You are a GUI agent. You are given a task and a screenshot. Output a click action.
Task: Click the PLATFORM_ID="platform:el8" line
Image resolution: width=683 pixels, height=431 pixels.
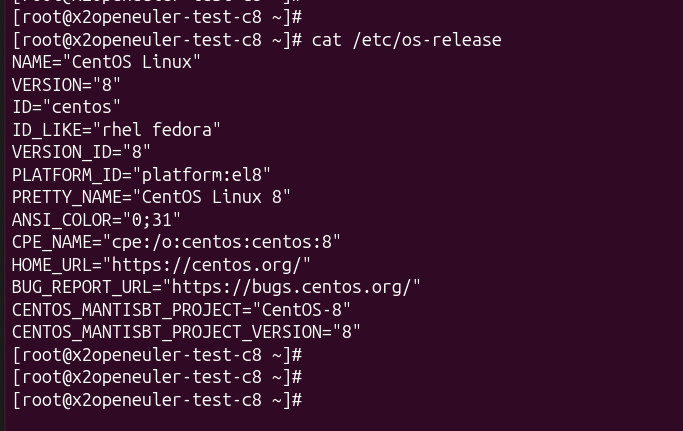tap(141, 174)
